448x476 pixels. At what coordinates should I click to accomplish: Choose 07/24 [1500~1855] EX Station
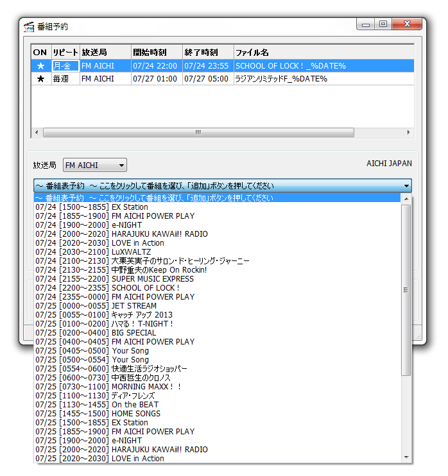(217, 207)
